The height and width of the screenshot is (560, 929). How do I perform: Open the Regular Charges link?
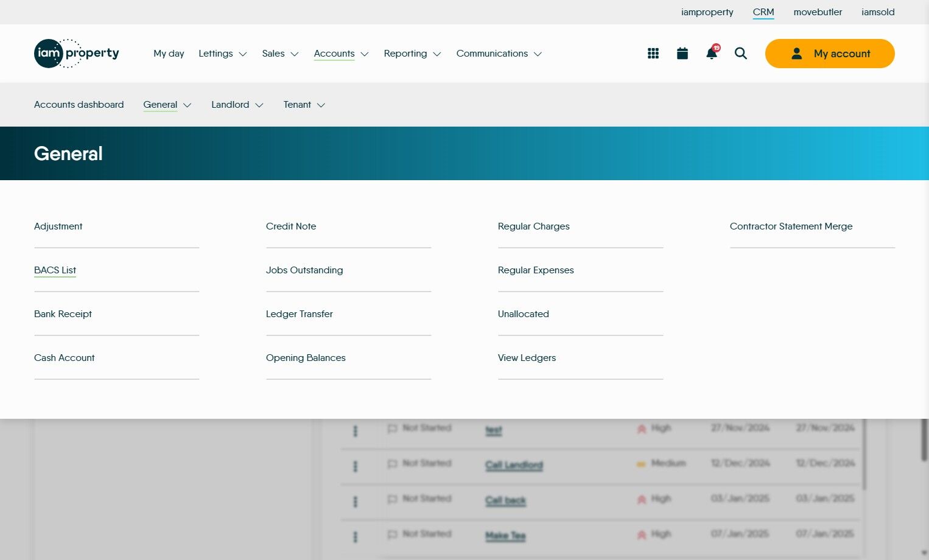(534, 226)
